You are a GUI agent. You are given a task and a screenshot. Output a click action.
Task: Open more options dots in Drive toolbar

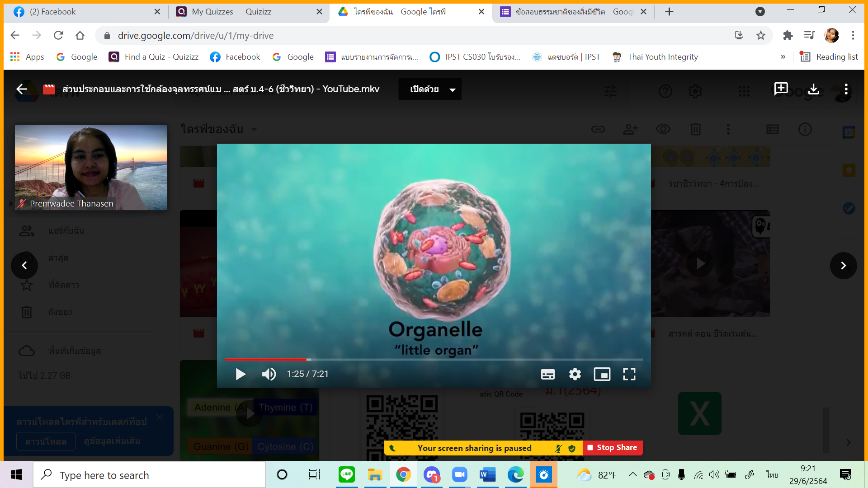tap(728, 129)
